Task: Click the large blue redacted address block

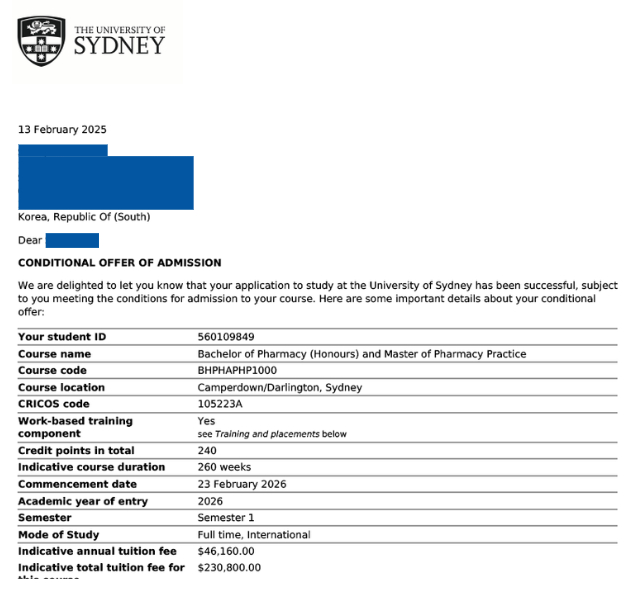Action: click(x=105, y=182)
